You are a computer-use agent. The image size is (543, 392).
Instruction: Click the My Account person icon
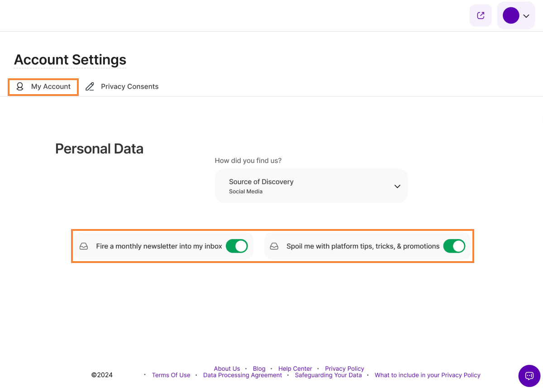(20, 86)
